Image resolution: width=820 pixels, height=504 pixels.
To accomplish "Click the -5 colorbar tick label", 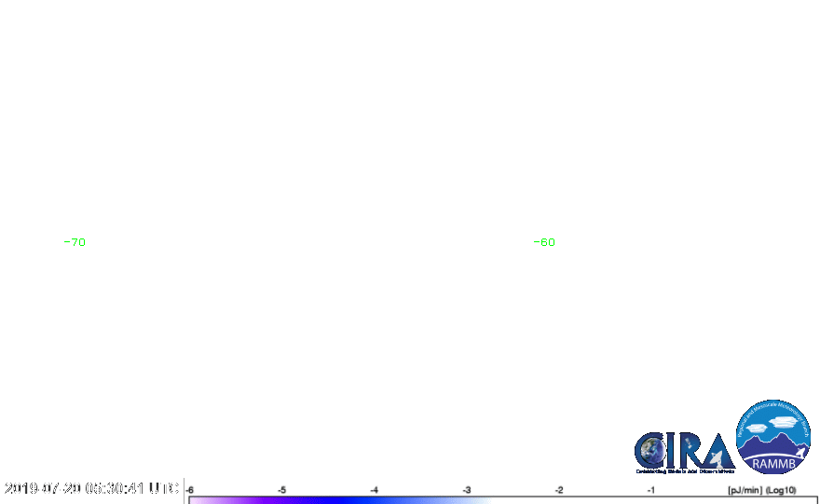I will coord(281,490).
